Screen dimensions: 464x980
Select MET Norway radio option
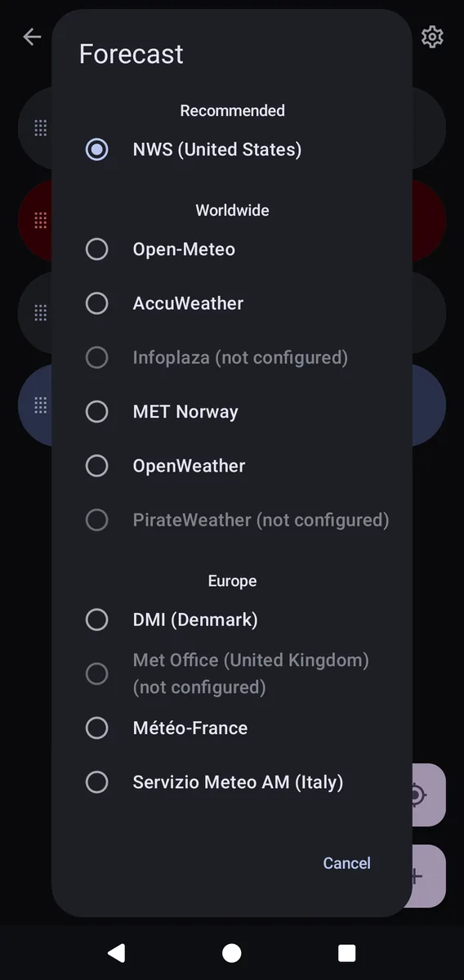point(232,411)
